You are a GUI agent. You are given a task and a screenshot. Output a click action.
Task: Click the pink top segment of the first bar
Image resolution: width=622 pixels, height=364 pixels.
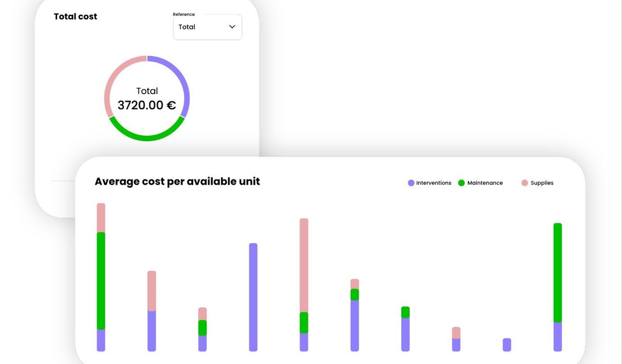[x=101, y=218]
